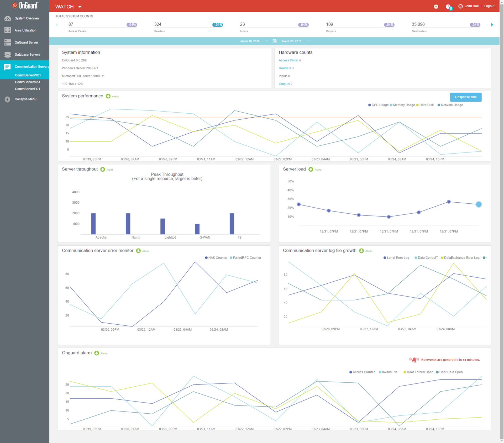This screenshot has height=443, width=504.
Task: Toggle FailedRPC Counter legend series
Action: pyautogui.click(x=245, y=258)
